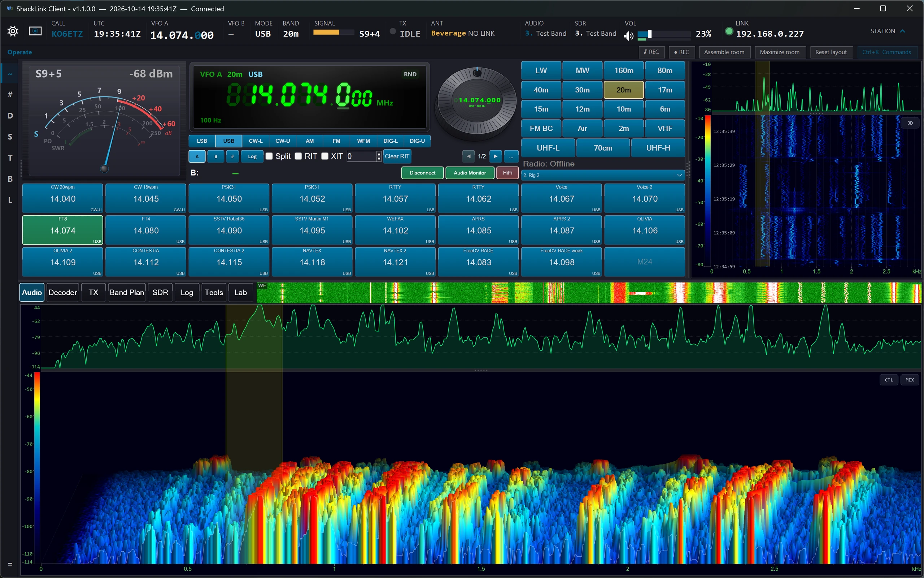Click the green LINK status indicator

[x=729, y=31]
